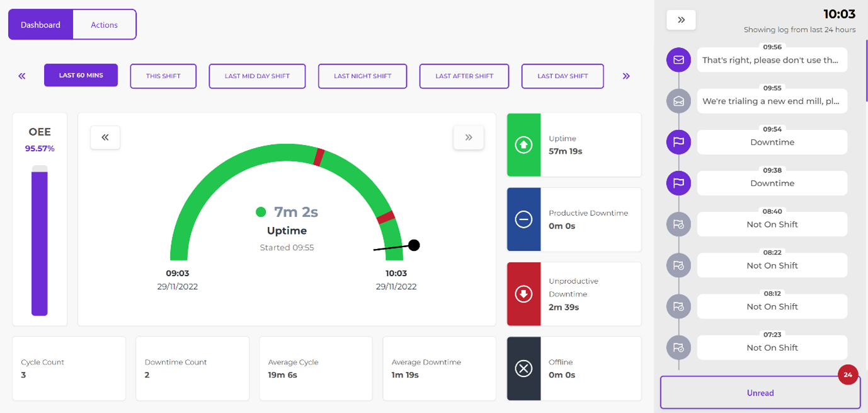
Task: Click the Offline X icon
Action: (523, 368)
